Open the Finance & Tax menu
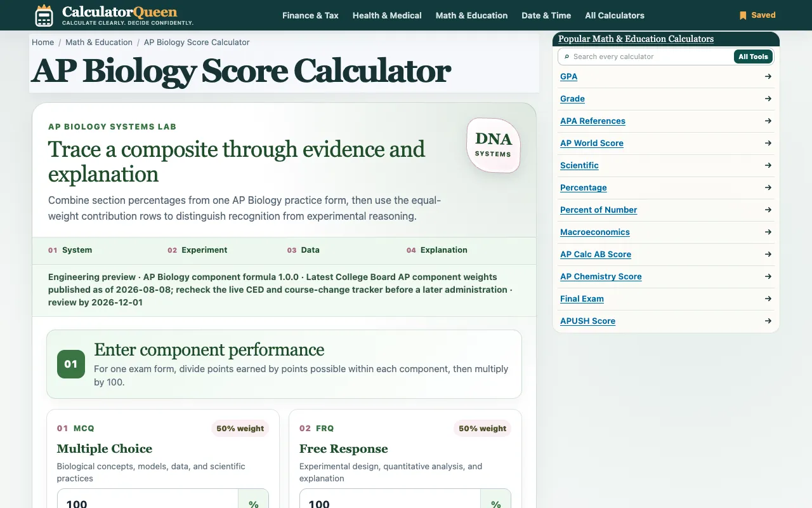This screenshot has width=812, height=508. [x=311, y=15]
